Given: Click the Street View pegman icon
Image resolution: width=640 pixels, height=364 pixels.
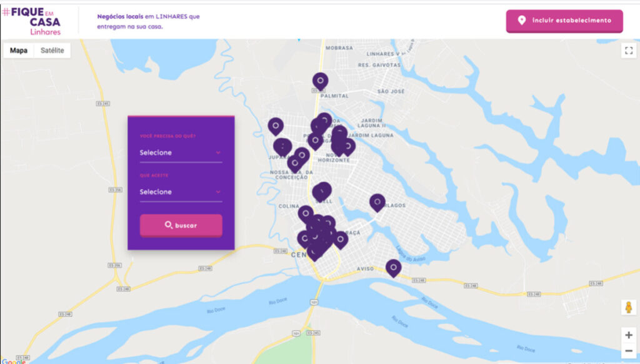Looking at the screenshot, I should click(629, 307).
